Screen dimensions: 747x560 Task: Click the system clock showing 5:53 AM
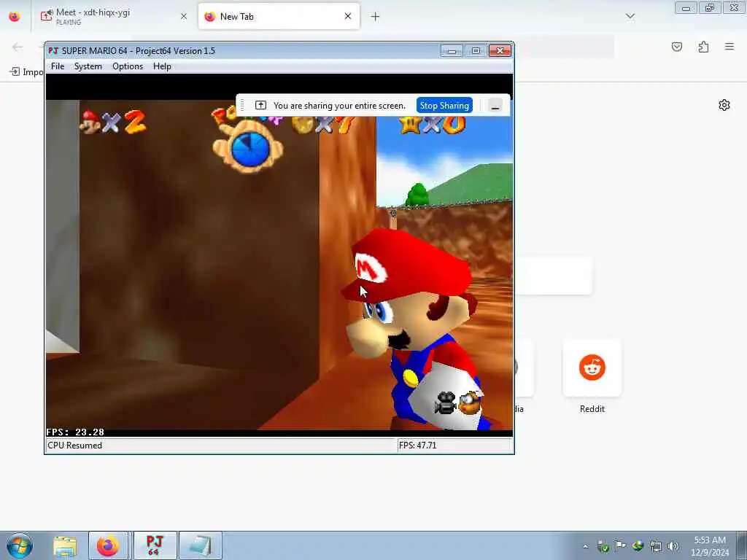coord(710,545)
